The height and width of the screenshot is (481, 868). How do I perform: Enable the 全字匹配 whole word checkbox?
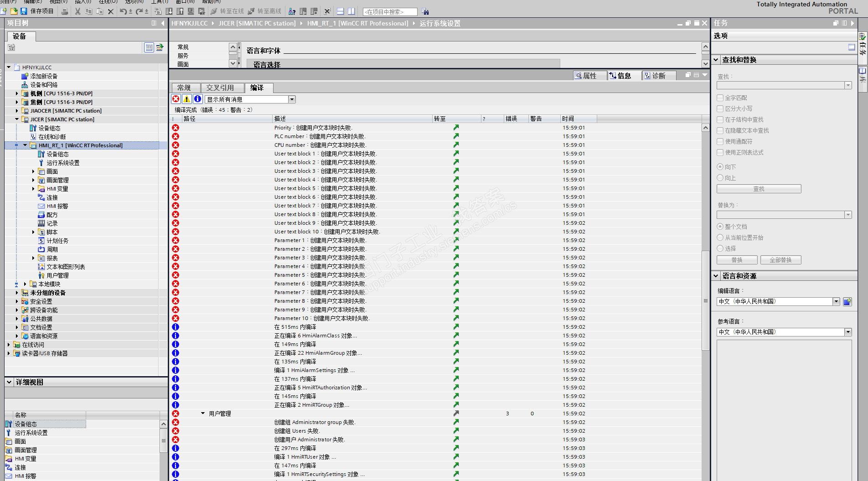pyautogui.click(x=720, y=98)
